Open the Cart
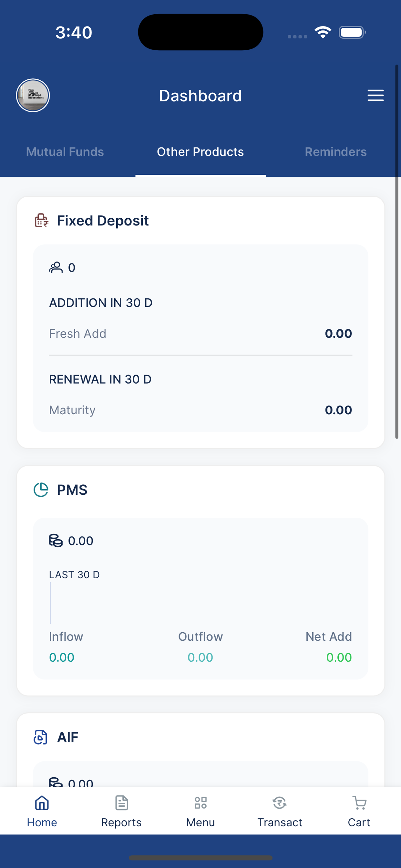The width and height of the screenshot is (401, 868). tap(359, 811)
